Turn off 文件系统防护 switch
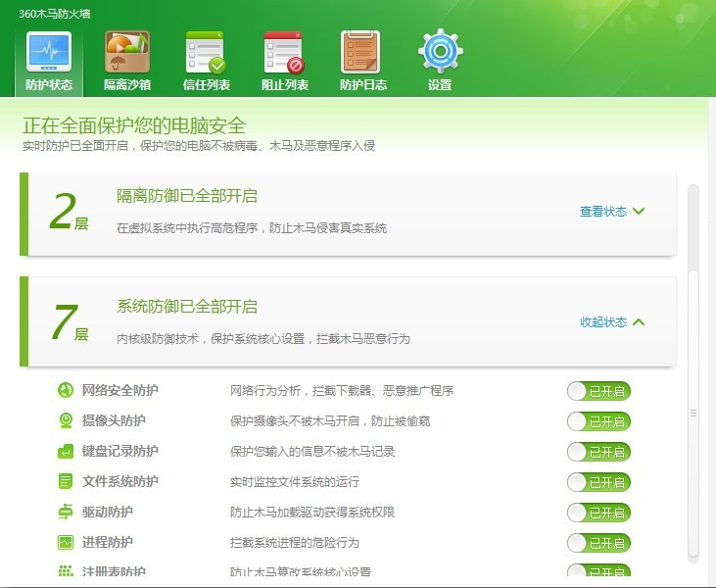 pos(598,482)
